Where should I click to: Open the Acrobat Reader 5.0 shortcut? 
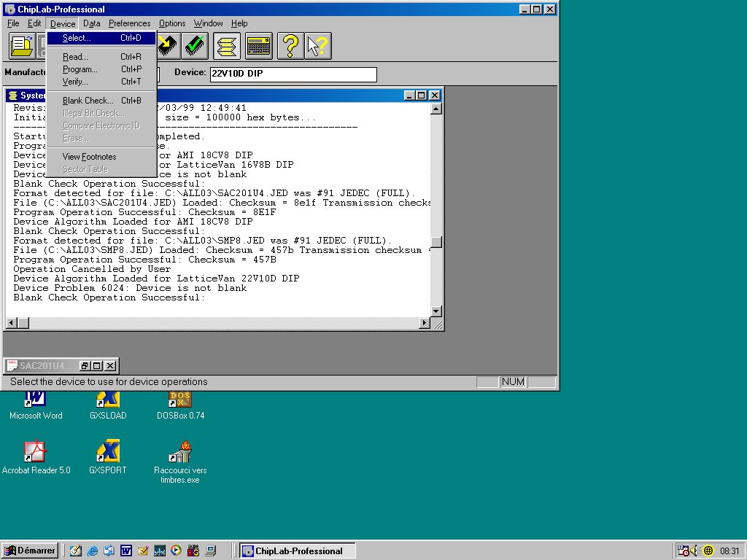36,458
